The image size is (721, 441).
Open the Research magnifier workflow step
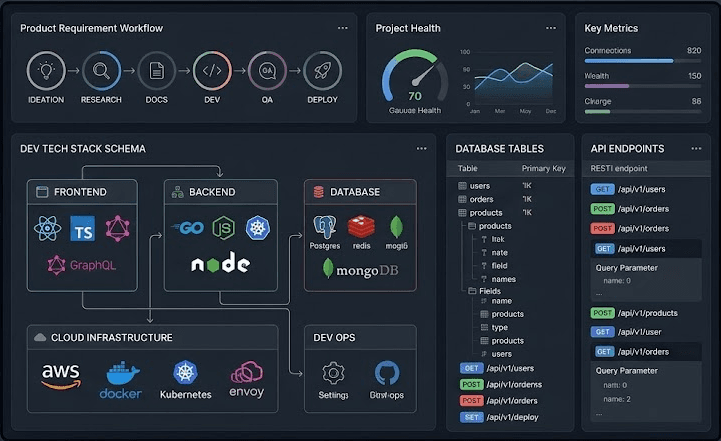[x=101, y=71]
